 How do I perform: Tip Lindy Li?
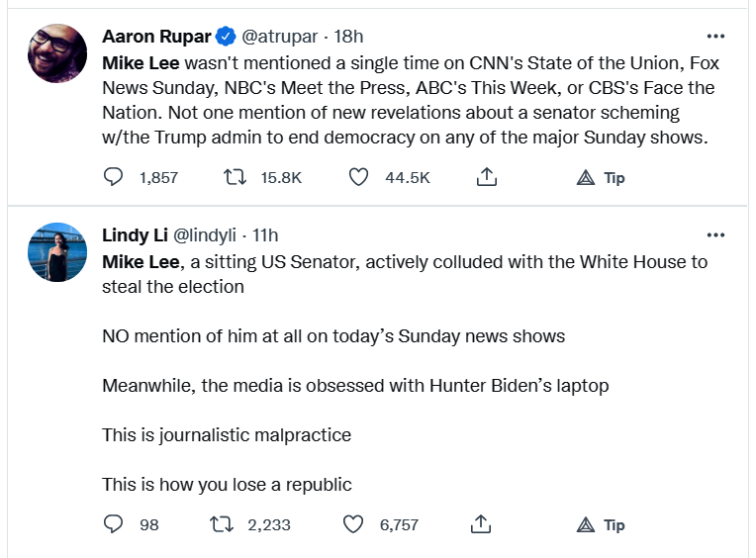tap(602, 524)
